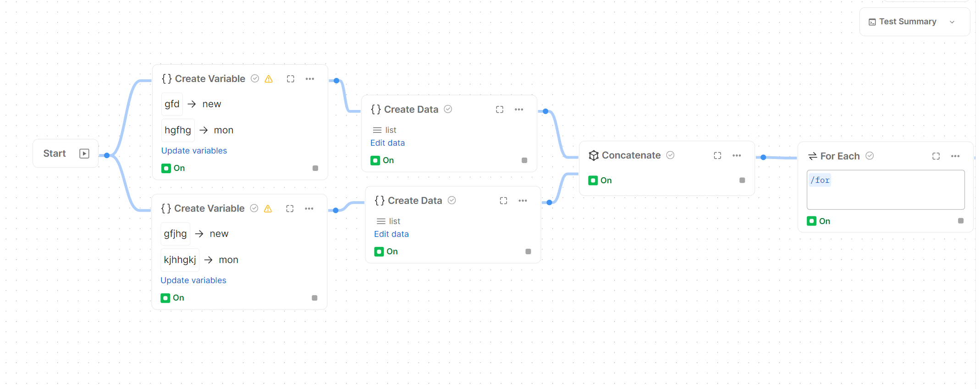980x389 pixels.
Task: Toggle On for the upper Create Data node
Action: pos(376,160)
